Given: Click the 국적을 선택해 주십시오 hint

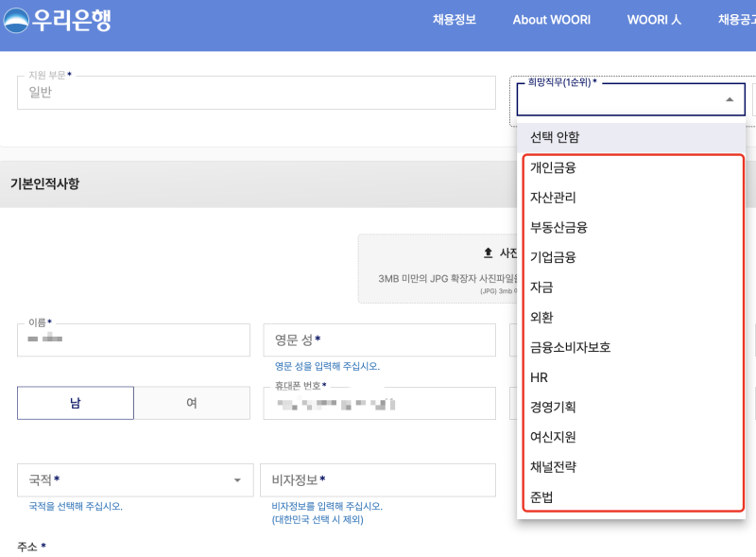Looking at the screenshot, I should pyautogui.click(x=76, y=506).
